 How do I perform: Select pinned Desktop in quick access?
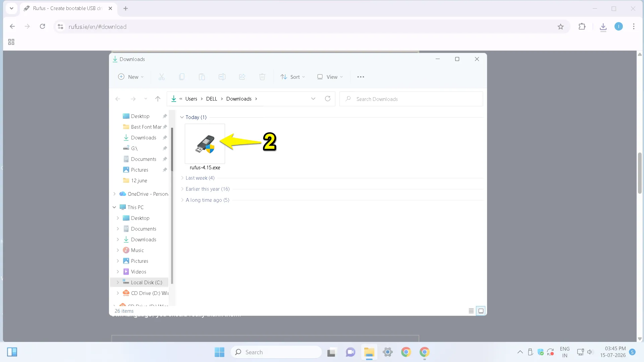pyautogui.click(x=140, y=116)
